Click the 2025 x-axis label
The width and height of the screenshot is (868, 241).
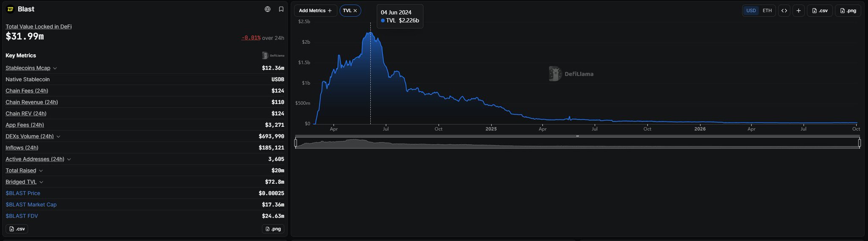click(x=491, y=129)
